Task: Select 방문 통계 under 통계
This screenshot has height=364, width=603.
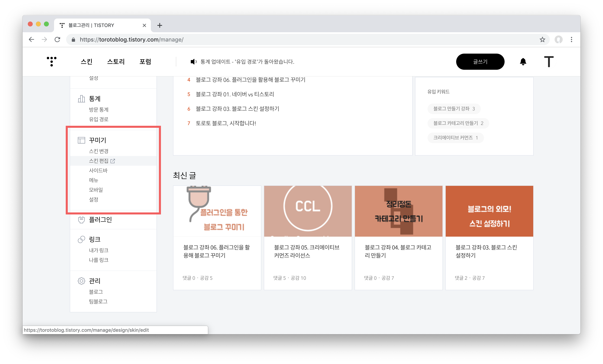Action: tap(99, 110)
